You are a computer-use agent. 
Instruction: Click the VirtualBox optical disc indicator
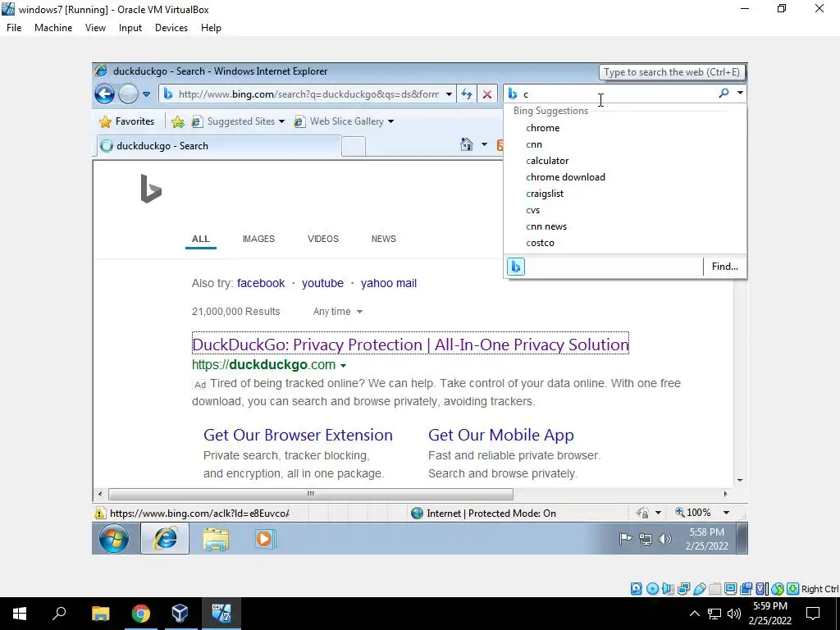[652, 589]
